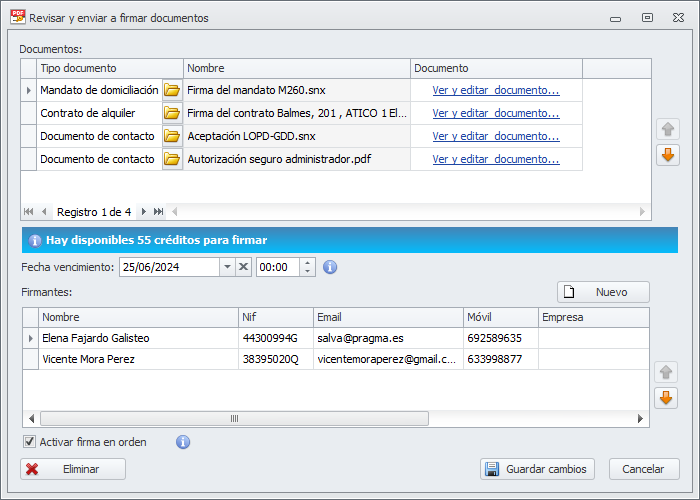Go to first record in Documentos navigator
The height and width of the screenshot is (500, 700).
point(29,212)
